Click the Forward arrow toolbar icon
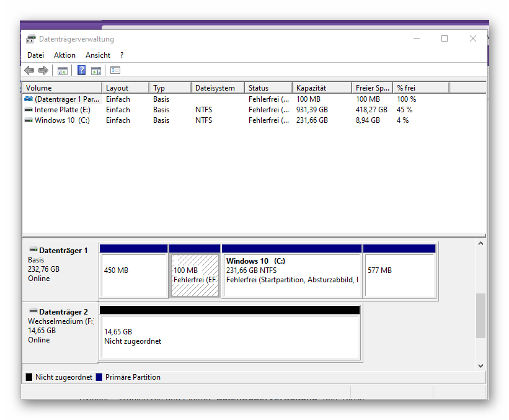Screen dimensions: 509x420 click(x=43, y=70)
